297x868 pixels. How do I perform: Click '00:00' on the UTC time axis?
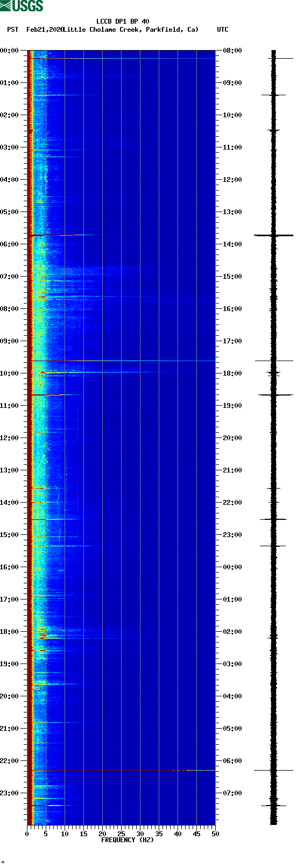coord(232,567)
